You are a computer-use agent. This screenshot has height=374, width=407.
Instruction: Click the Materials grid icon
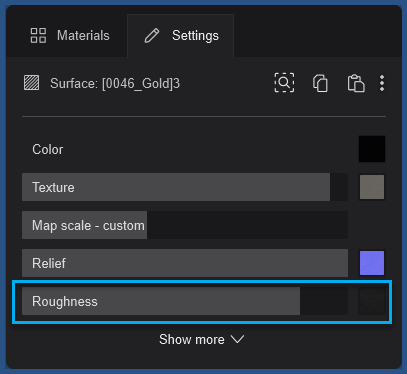(38, 36)
